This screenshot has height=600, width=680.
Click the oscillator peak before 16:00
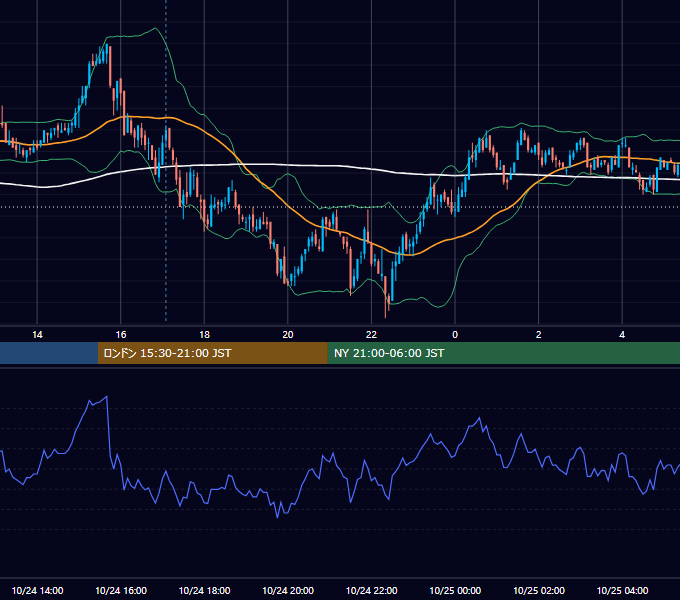[x=107, y=397]
